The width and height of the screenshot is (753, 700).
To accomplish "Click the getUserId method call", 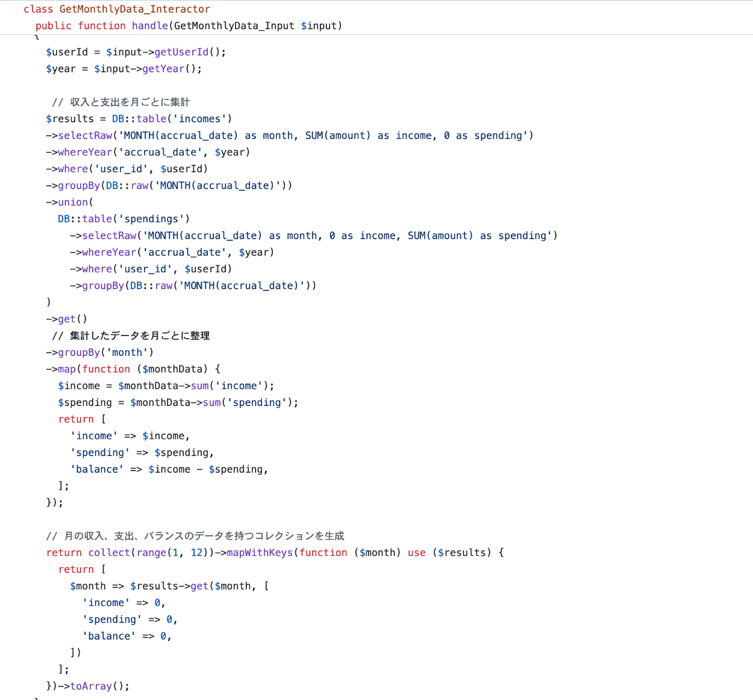I will [x=181, y=52].
